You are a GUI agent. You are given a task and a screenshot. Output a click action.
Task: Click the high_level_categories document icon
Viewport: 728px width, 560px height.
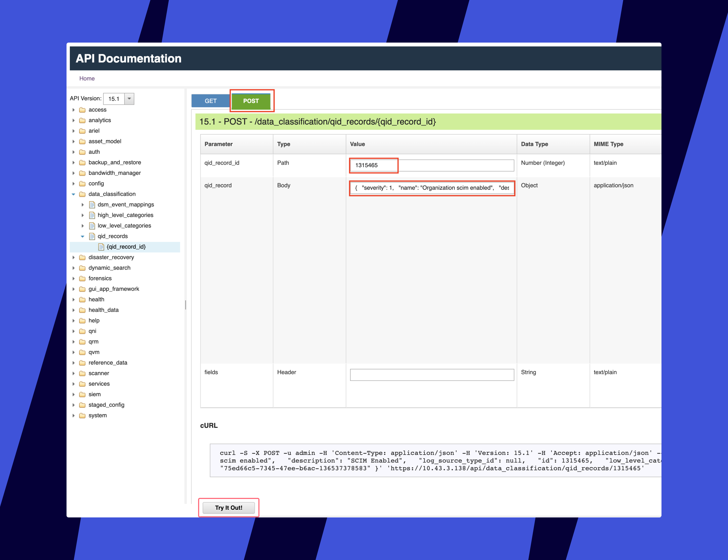92,215
